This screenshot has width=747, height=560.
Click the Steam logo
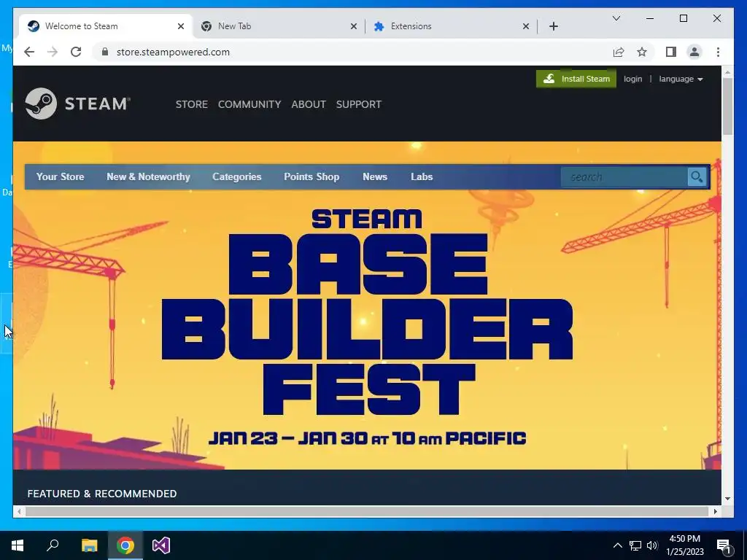(77, 104)
